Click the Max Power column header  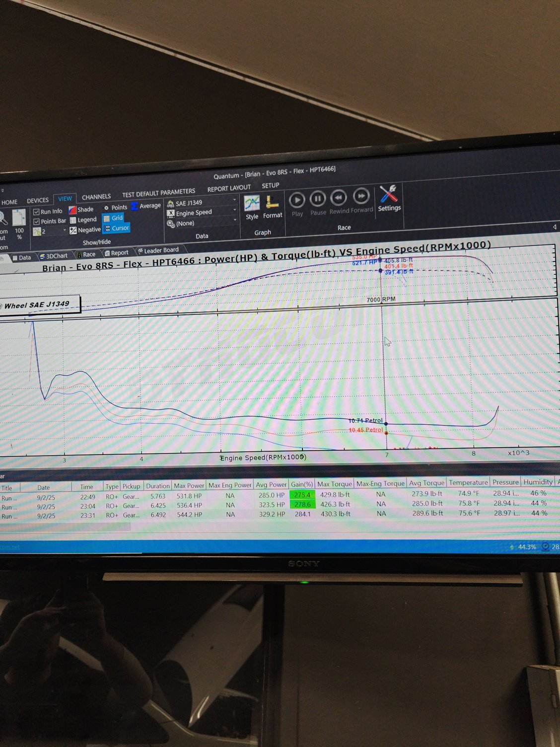[x=189, y=485]
